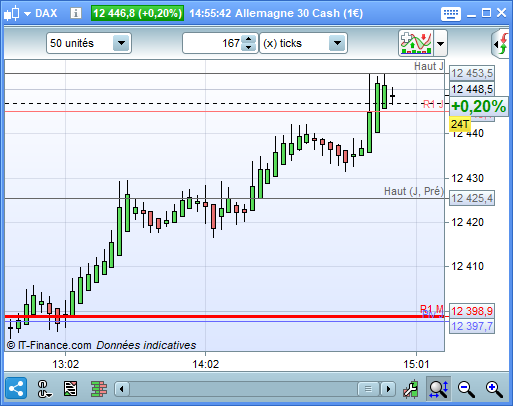The width and height of the screenshot is (513, 406).
Task: Click the 12 420 price axis label
Action: click(467, 222)
